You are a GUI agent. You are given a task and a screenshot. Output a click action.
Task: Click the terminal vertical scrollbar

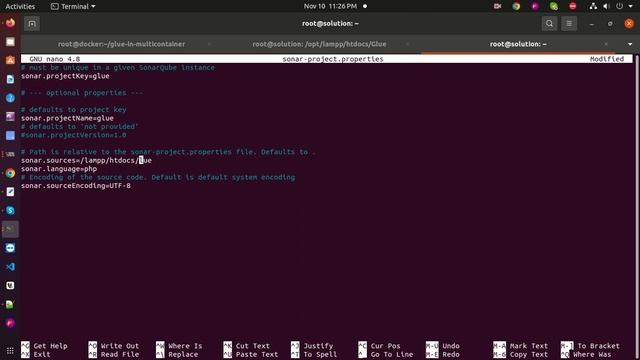(x=636, y=196)
